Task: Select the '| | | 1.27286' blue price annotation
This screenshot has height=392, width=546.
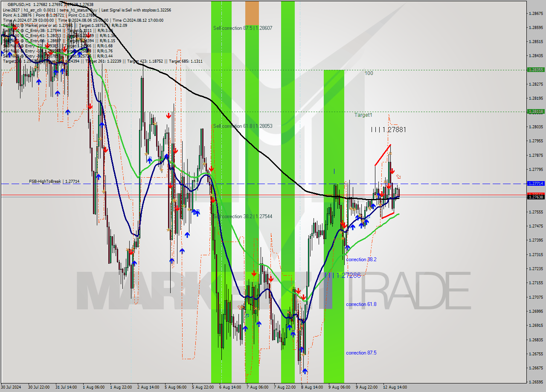Action: click(343, 276)
